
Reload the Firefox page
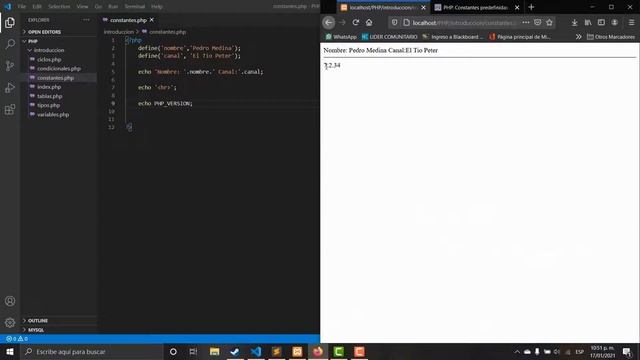(x=356, y=22)
